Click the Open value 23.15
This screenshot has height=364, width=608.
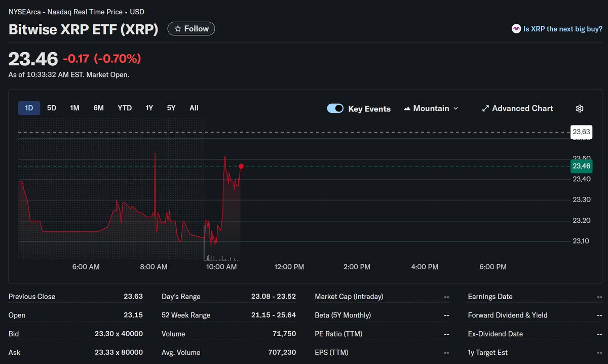(133, 315)
